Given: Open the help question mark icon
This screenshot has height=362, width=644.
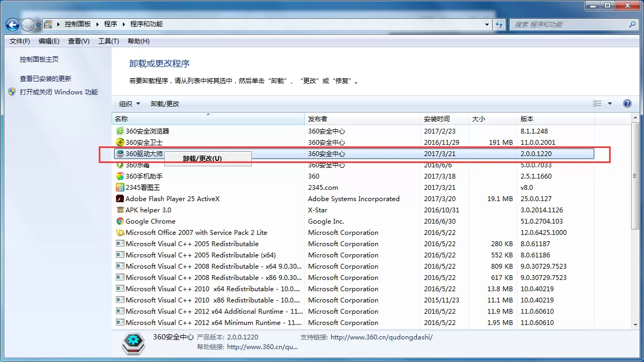Looking at the screenshot, I should click(627, 104).
